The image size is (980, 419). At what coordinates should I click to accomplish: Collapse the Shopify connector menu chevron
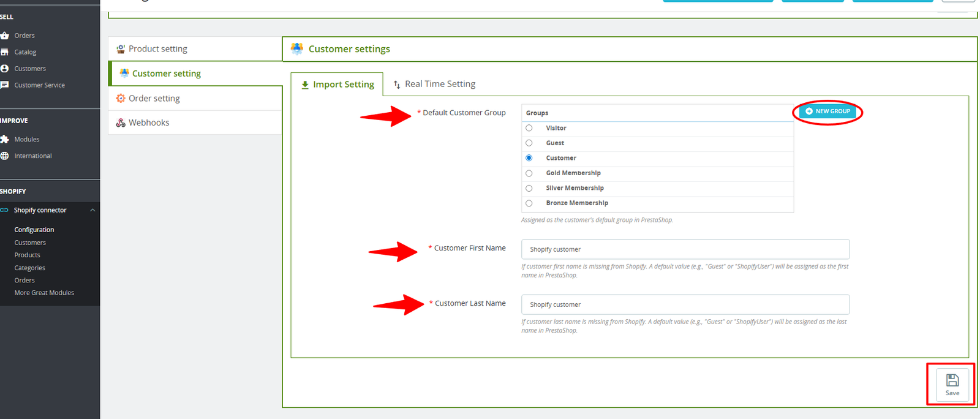click(x=92, y=210)
